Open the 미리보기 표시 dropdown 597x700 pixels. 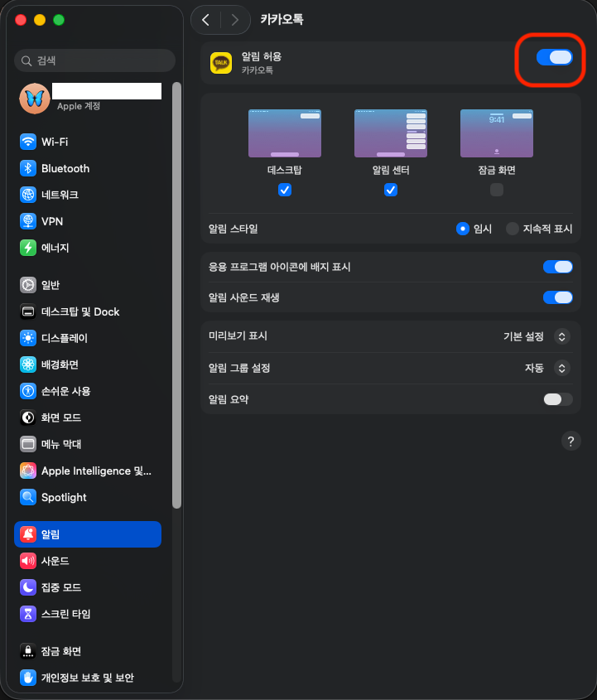(x=561, y=336)
